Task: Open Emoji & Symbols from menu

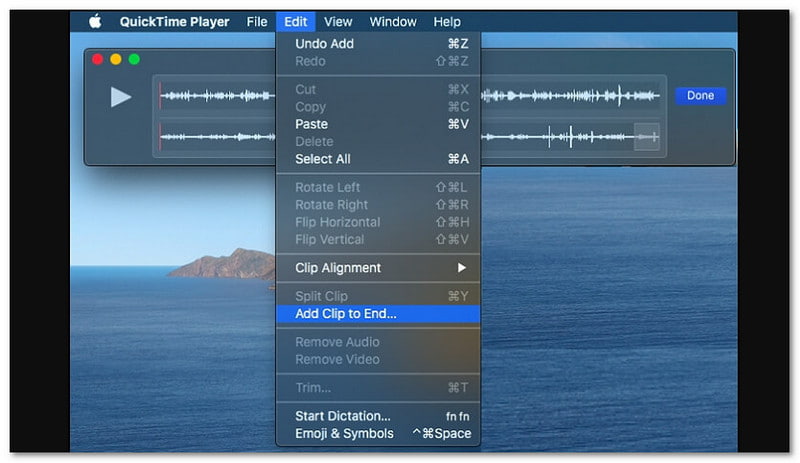Action: click(378, 433)
